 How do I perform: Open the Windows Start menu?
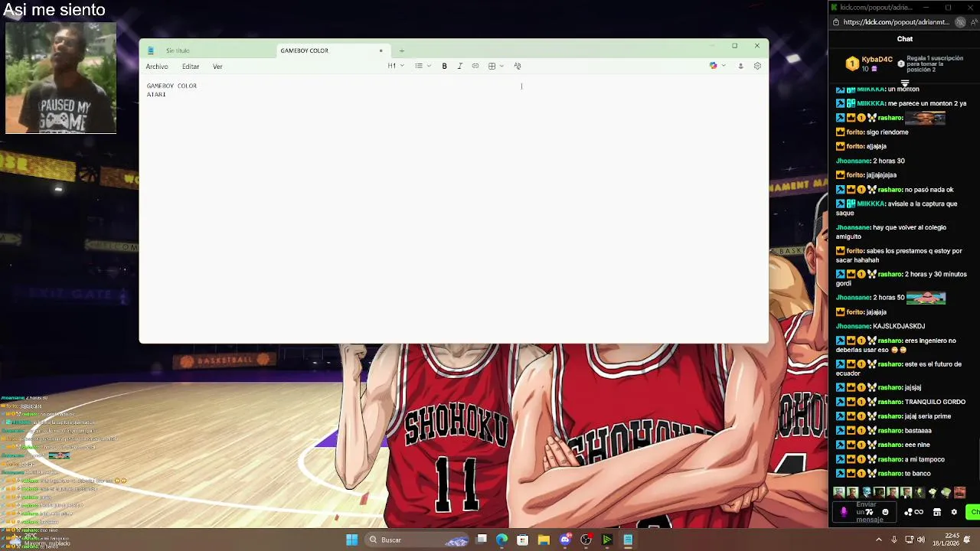(351, 540)
